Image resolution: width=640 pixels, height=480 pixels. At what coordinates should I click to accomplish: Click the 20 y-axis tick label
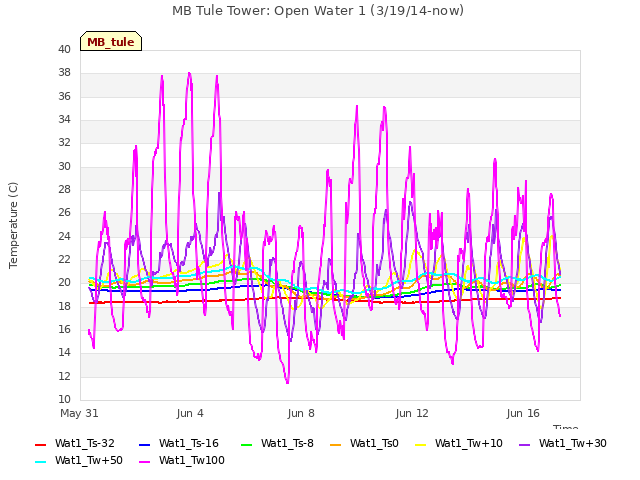pos(64,283)
